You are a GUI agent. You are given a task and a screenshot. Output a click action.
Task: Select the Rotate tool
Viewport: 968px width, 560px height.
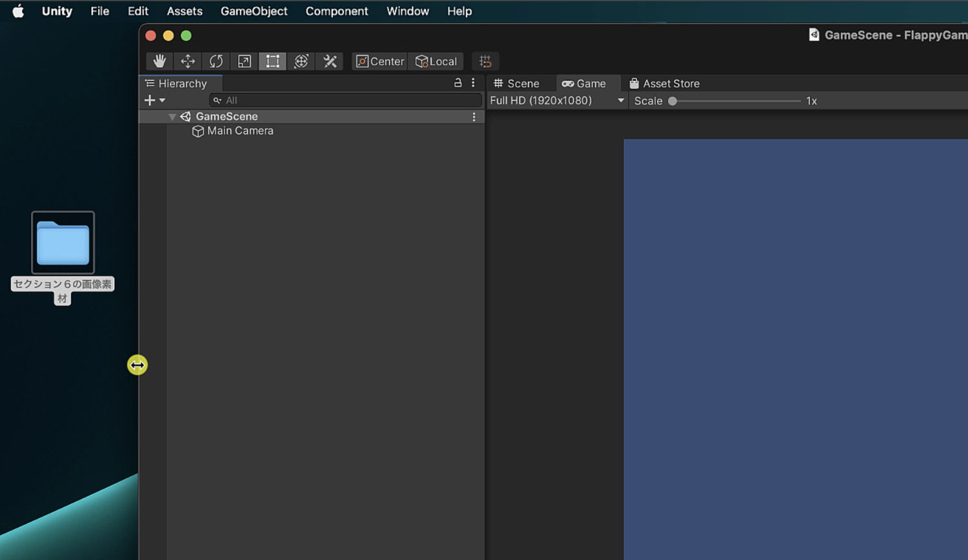click(x=216, y=61)
